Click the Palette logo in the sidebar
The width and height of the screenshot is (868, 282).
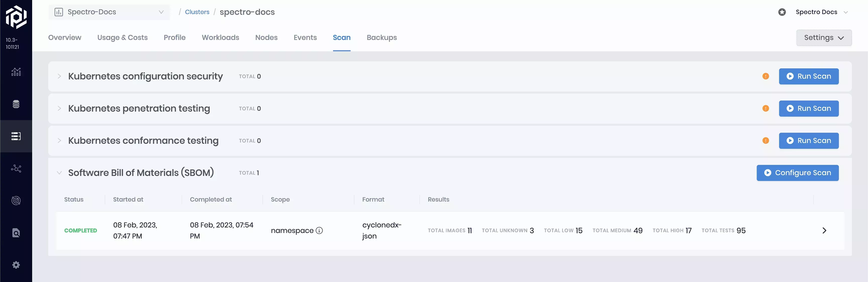(16, 17)
